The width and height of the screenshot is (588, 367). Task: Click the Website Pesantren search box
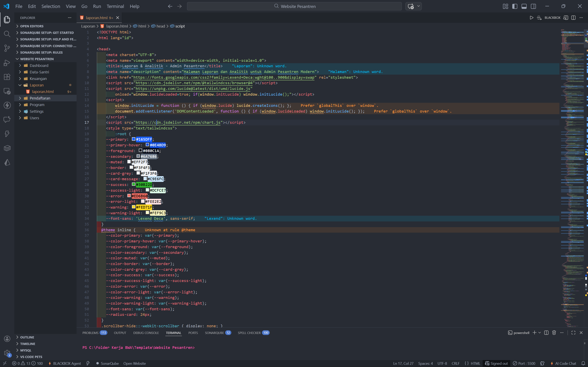[294, 6]
